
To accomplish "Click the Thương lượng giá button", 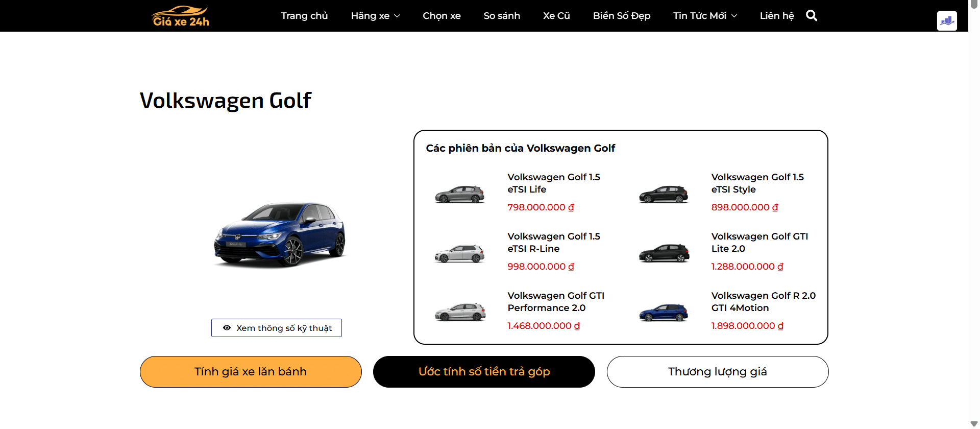I will pos(718,372).
